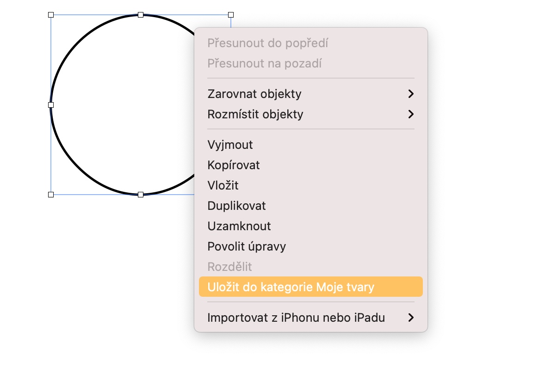Select Uzamknout to lock the shape
Screen dimensions: 545x392
239,226
